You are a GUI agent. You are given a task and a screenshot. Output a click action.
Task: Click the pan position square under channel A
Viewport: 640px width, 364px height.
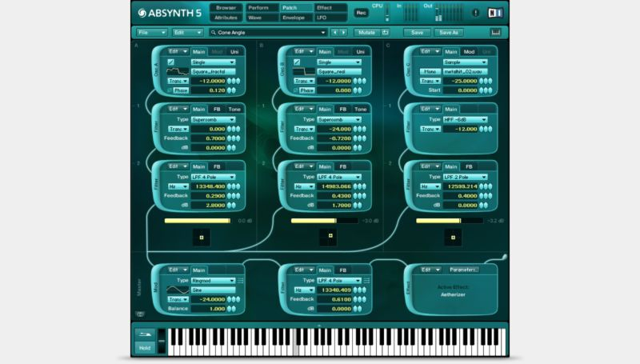coord(201,237)
